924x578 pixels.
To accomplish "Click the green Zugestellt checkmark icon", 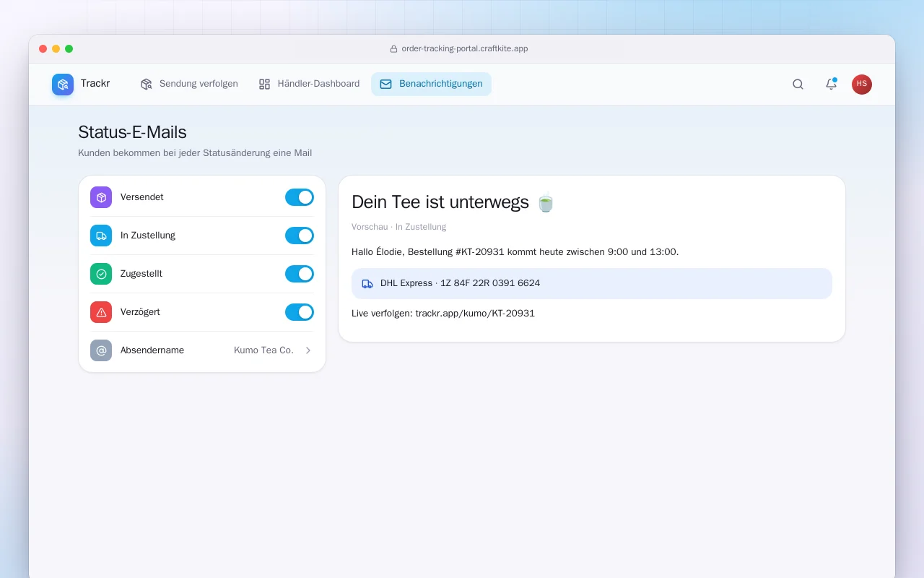I will tap(101, 274).
